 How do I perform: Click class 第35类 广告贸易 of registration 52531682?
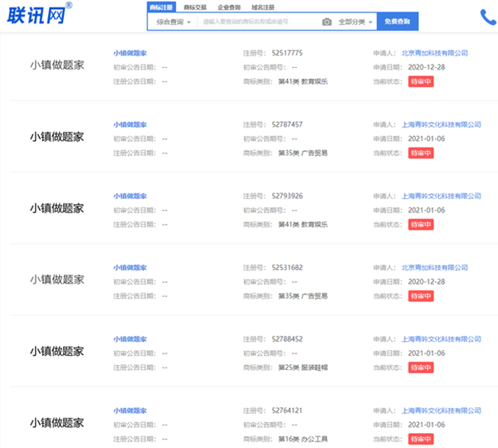coord(303,296)
